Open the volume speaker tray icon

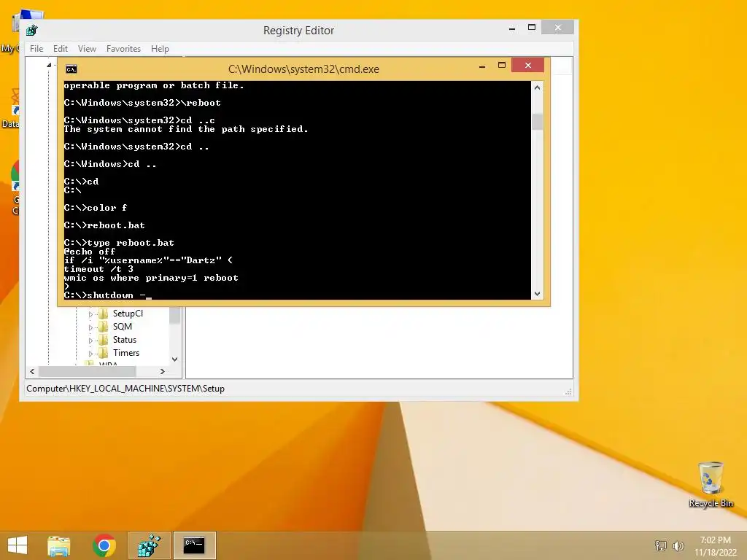click(x=678, y=545)
